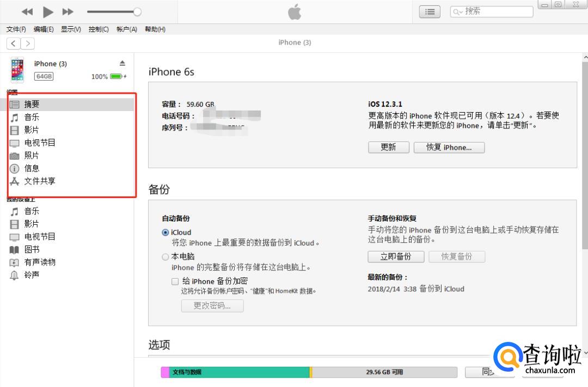Viewport: 588px width, 387px height.
Task: Adjust the volume slider knob
Action: 137,11
